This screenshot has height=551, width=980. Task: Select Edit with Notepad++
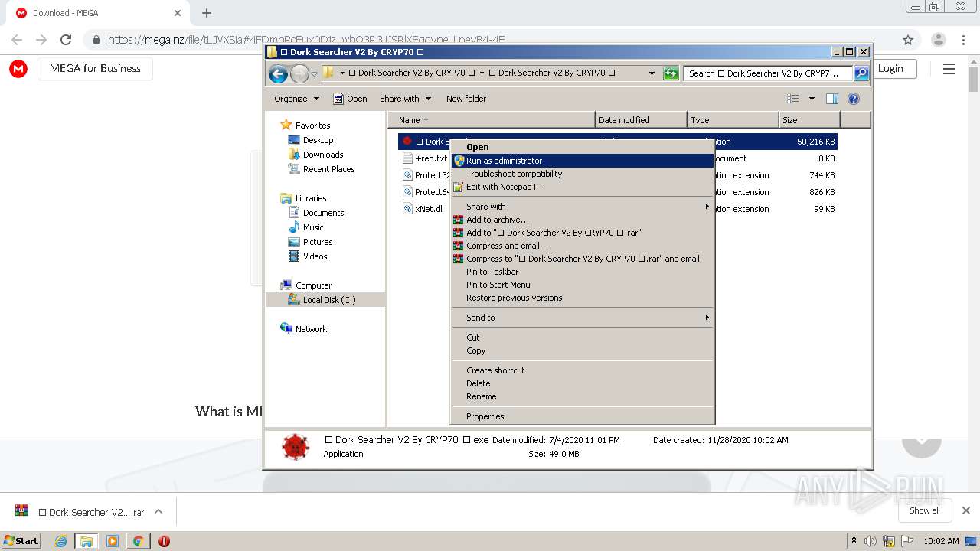(582, 187)
